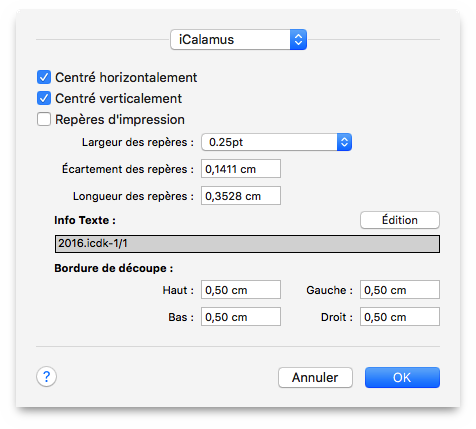Click the Info Texte field 2016.icdk-1/1
Viewport: 476px width, 429px height.
[247, 244]
